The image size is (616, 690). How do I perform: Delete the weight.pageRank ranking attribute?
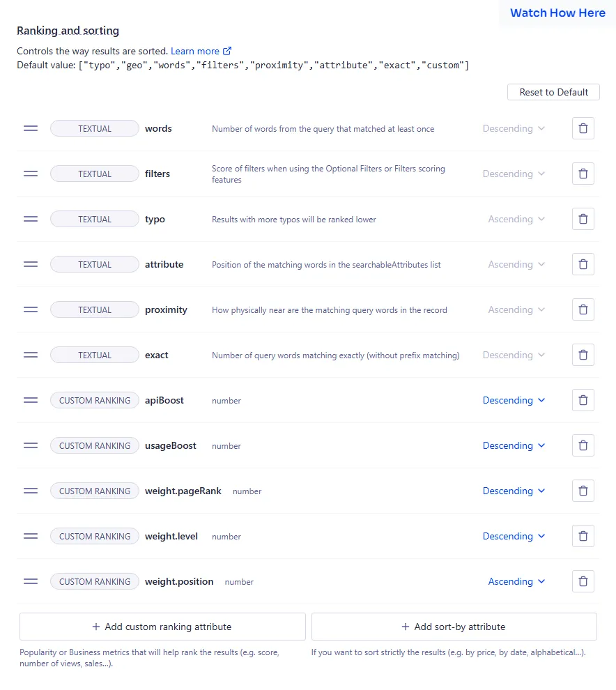(x=583, y=491)
